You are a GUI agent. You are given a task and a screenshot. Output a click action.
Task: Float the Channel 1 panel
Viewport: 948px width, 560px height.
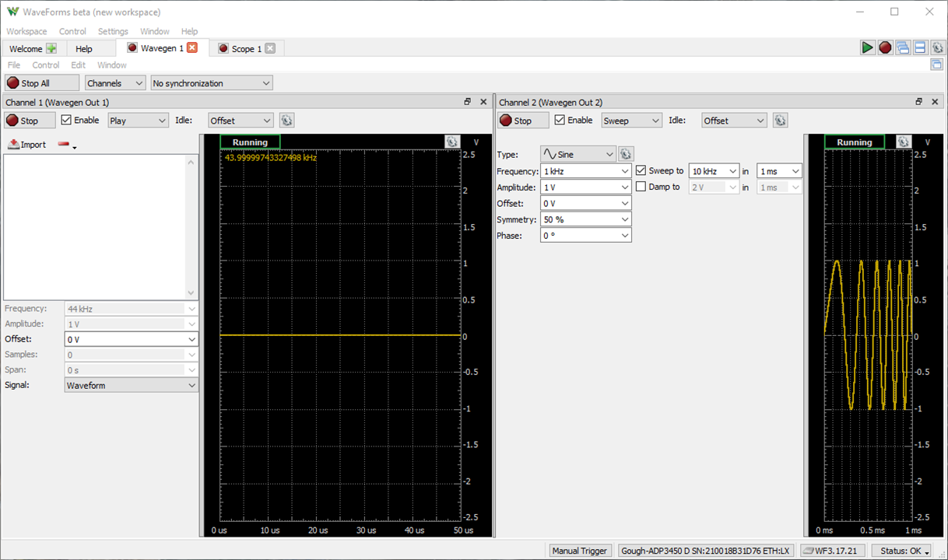click(468, 102)
